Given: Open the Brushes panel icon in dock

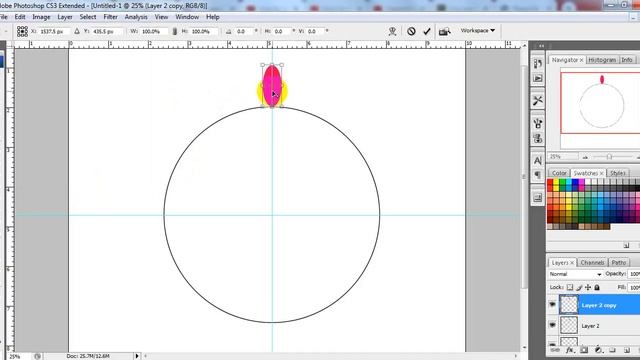Looking at the screenshot, I should click(538, 123).
